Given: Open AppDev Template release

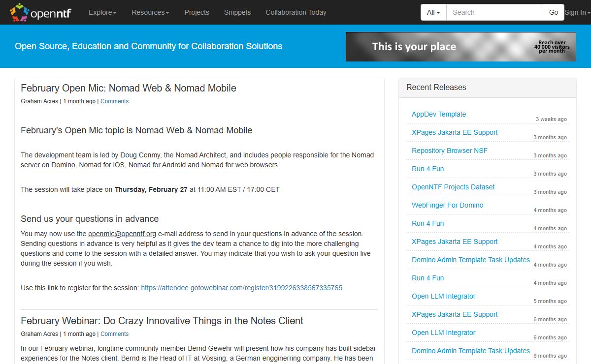Looking at the screenshot, I should [x=439, y=114].
